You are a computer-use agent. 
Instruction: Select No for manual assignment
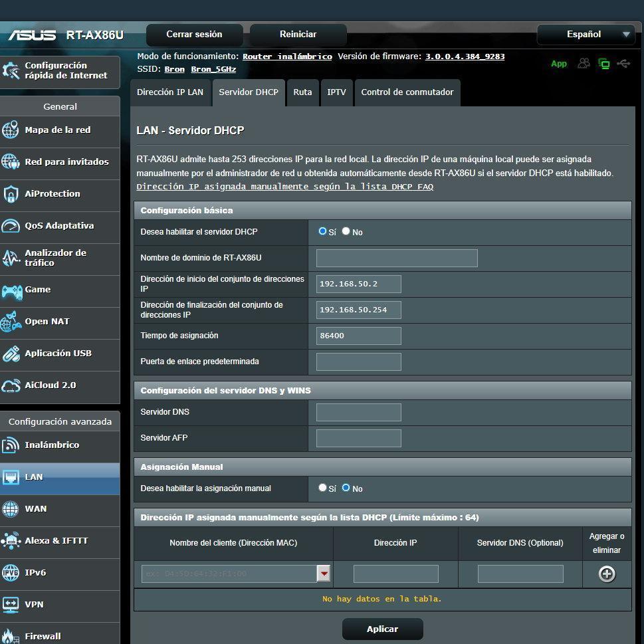click(346, 488)
